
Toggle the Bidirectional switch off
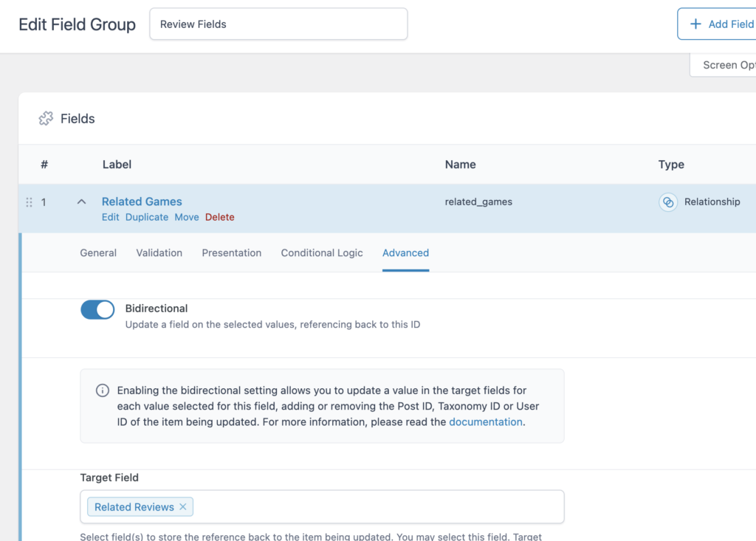click(x=97, y=309)
